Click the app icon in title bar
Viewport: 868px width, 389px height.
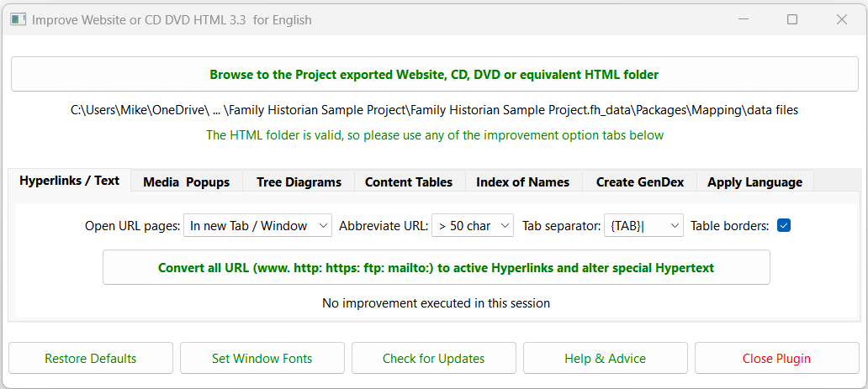pyautogui.click(x=17, y=19)
